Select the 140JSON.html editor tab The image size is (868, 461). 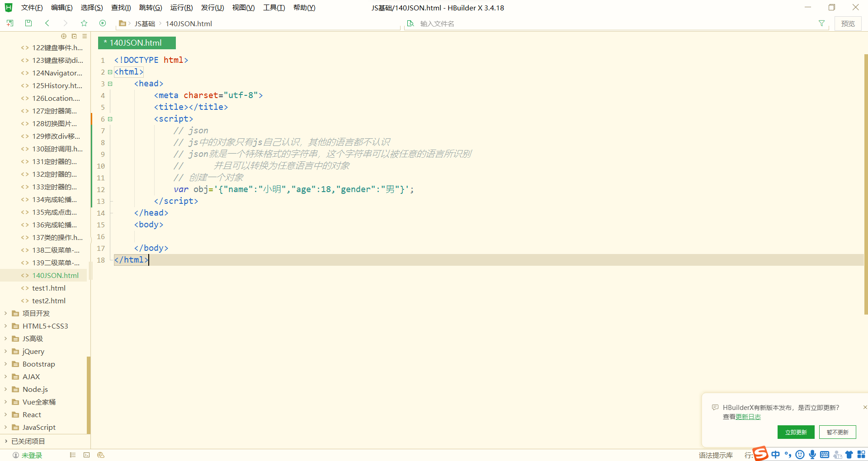click(x=136, y=42)
